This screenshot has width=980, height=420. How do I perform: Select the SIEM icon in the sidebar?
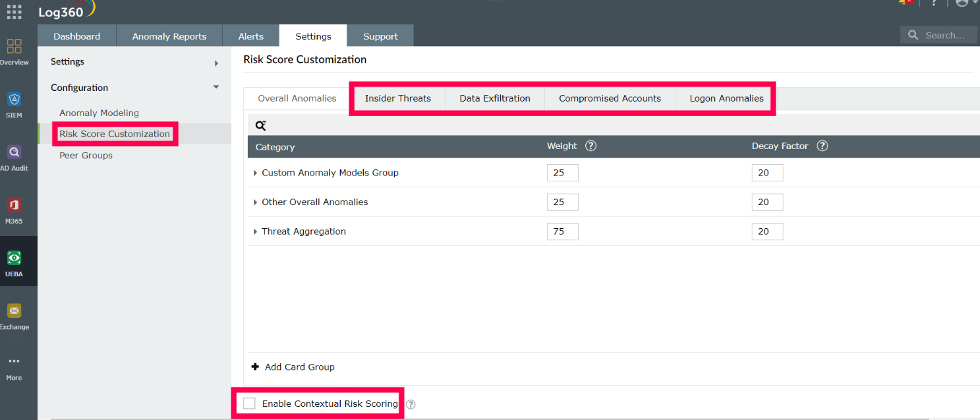click(14, 99)
